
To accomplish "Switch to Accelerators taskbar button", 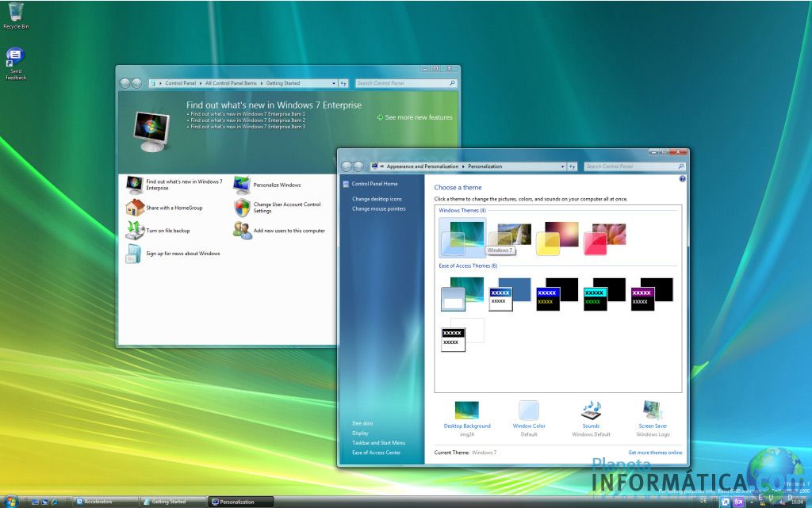I will pos(105,502).
